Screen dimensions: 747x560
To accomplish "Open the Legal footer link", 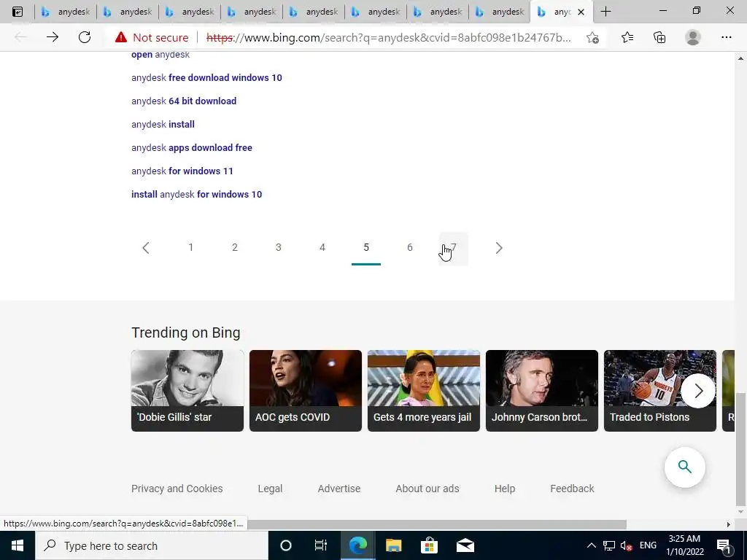I will click(x=270, y=489).
